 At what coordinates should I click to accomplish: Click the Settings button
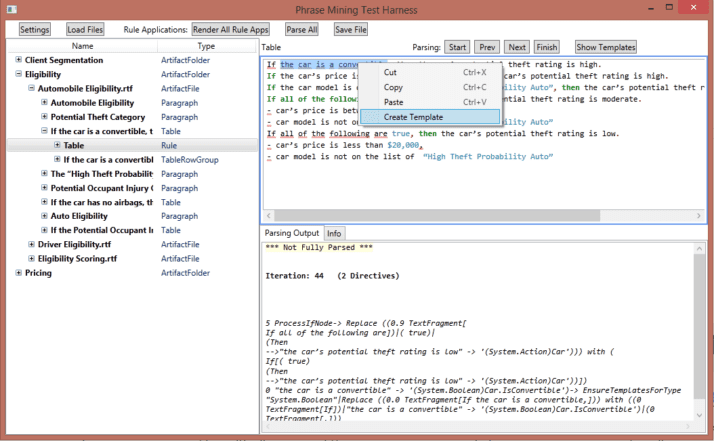tap(35, 30)
